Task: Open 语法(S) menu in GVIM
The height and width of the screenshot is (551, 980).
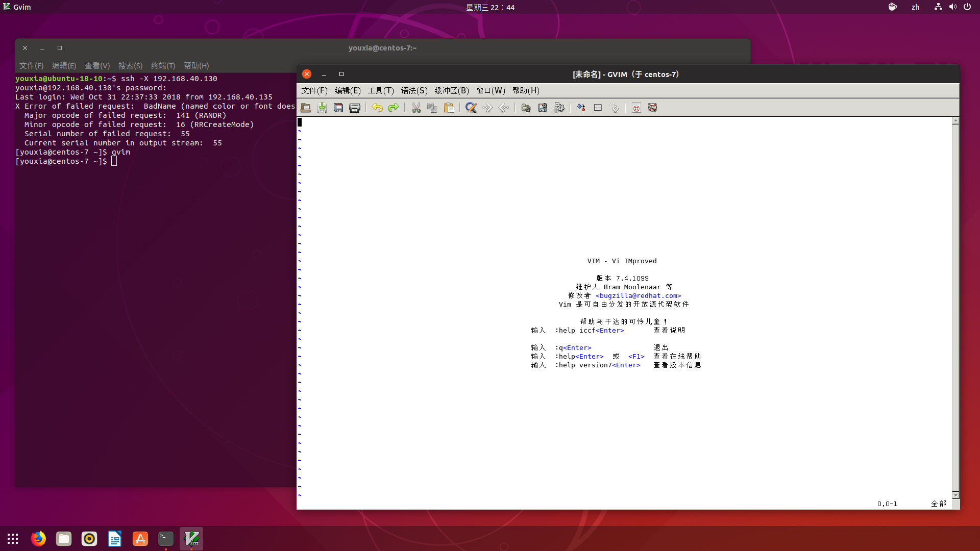Action: pyautogui.click(x=414, y=90)
